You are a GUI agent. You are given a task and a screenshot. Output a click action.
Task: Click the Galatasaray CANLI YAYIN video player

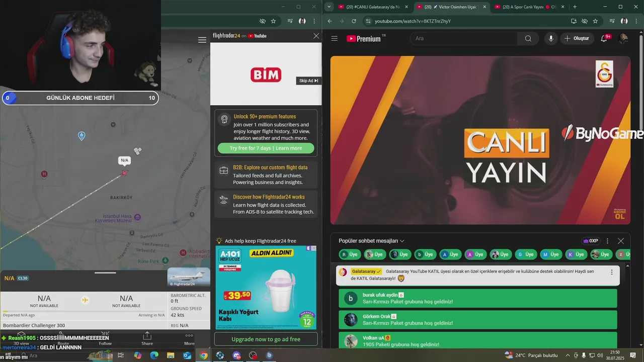480,140
